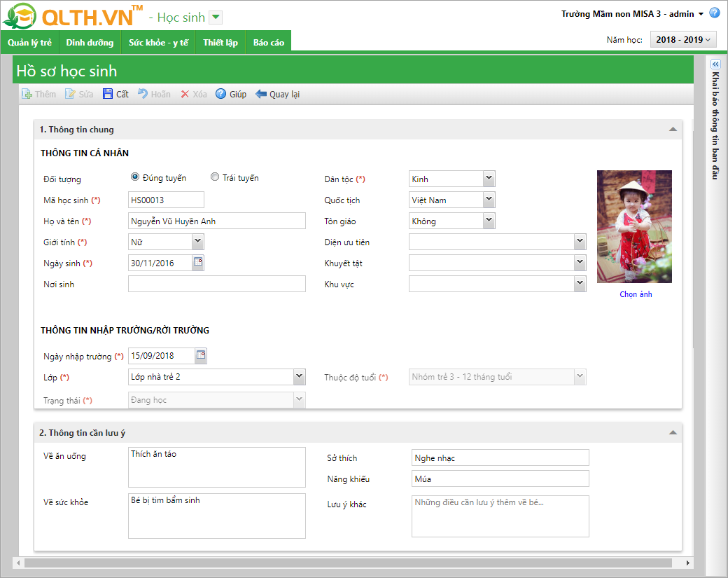Open the Dinh dưỡng menu
728x578 pixels.
coord(90,42)
